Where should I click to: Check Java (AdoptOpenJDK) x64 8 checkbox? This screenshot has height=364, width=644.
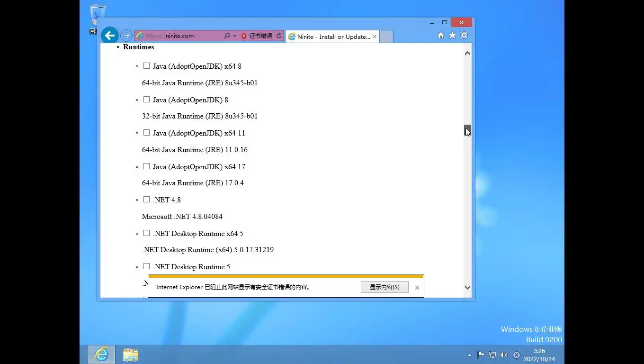click(146, 66)
